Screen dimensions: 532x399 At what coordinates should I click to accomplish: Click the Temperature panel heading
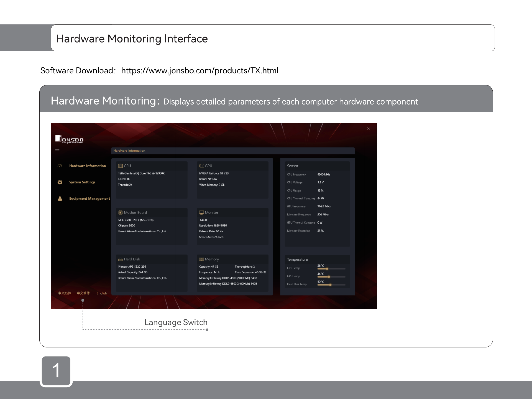[x=297, y=260]
